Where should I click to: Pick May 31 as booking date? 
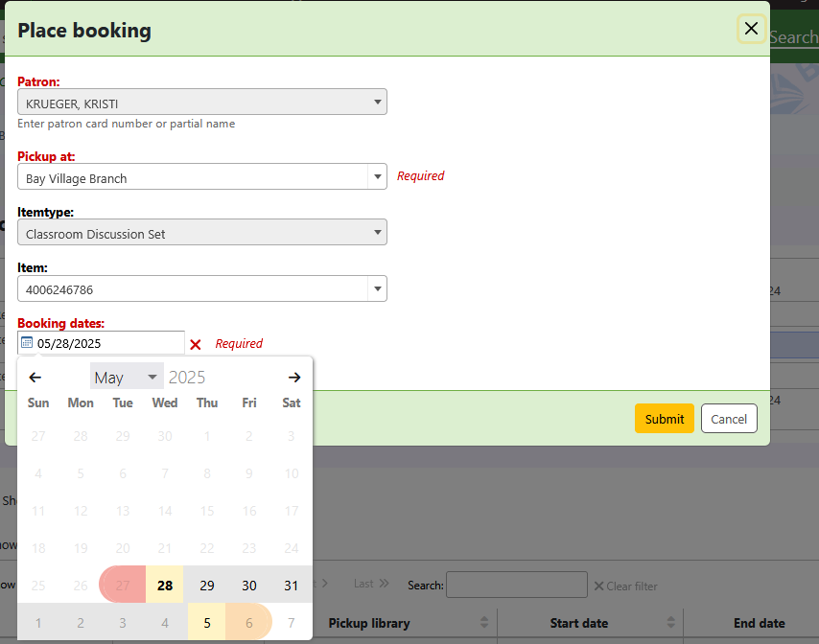(292, 586)
